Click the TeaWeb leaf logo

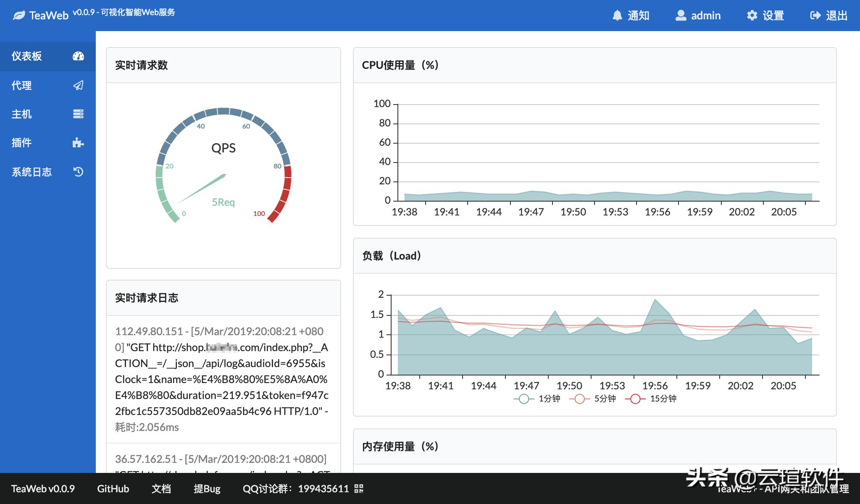pos(19,16)
